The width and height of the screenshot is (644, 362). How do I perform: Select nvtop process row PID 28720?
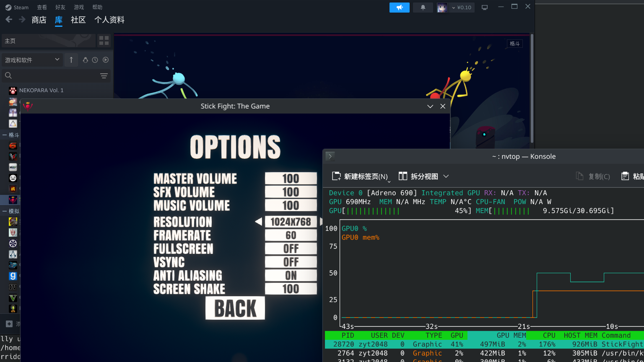pyautogui.click(x=484, y=344)
